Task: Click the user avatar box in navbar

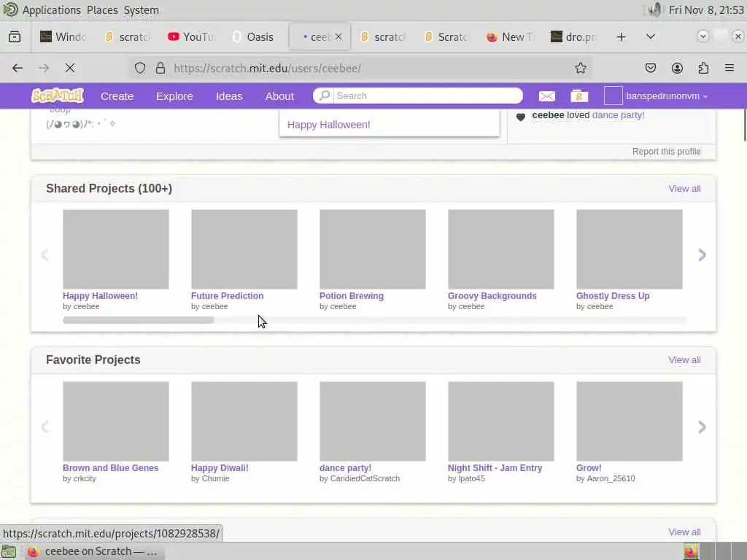Action: [x=613, y=96]
